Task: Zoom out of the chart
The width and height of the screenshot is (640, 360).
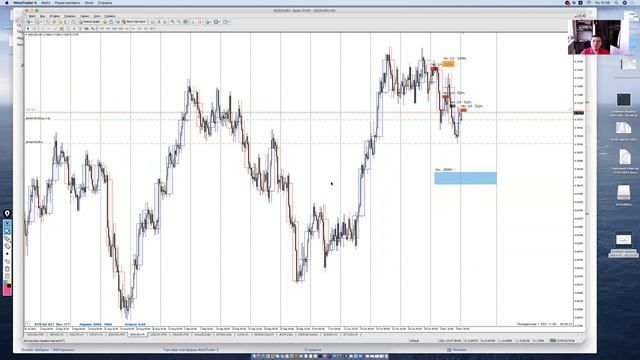Action: pos(179,22)
